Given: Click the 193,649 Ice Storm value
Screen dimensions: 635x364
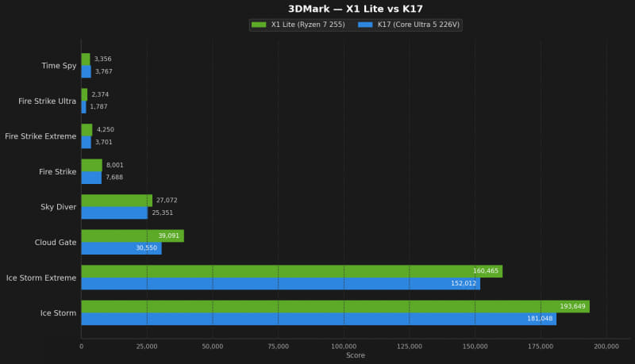Looking at the screenshot, I should 572,307.
